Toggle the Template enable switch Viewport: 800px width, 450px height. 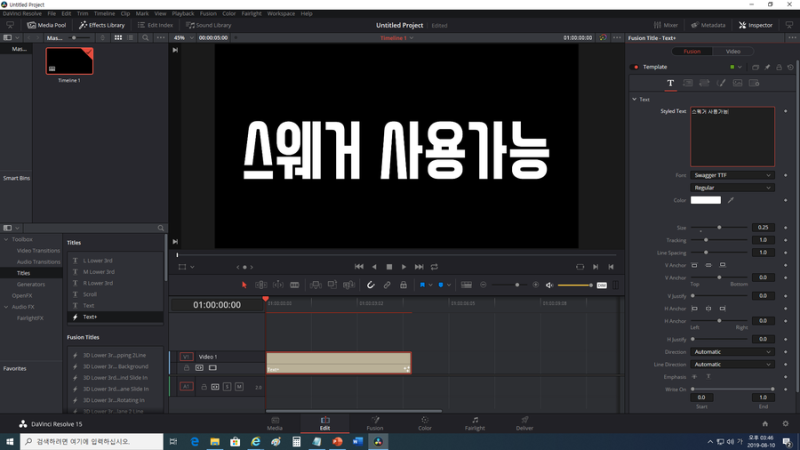636,67
